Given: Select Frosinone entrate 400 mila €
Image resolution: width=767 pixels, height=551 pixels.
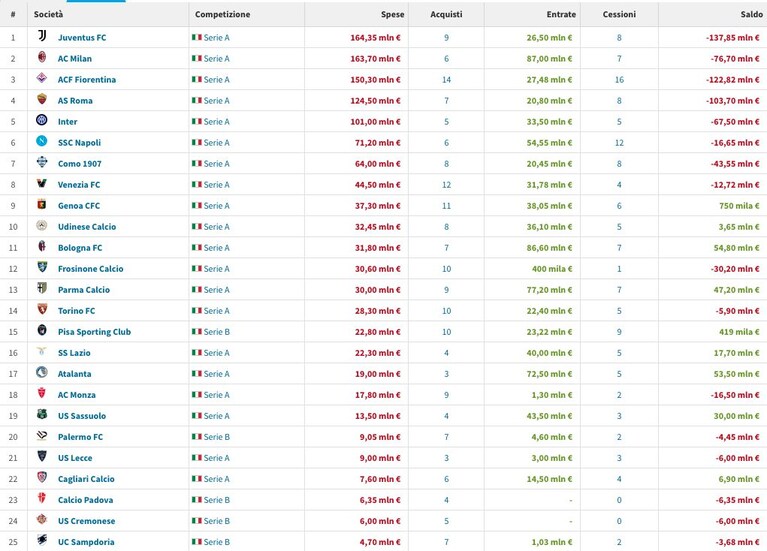Looking at the screenshot, I should pos(552,269).
